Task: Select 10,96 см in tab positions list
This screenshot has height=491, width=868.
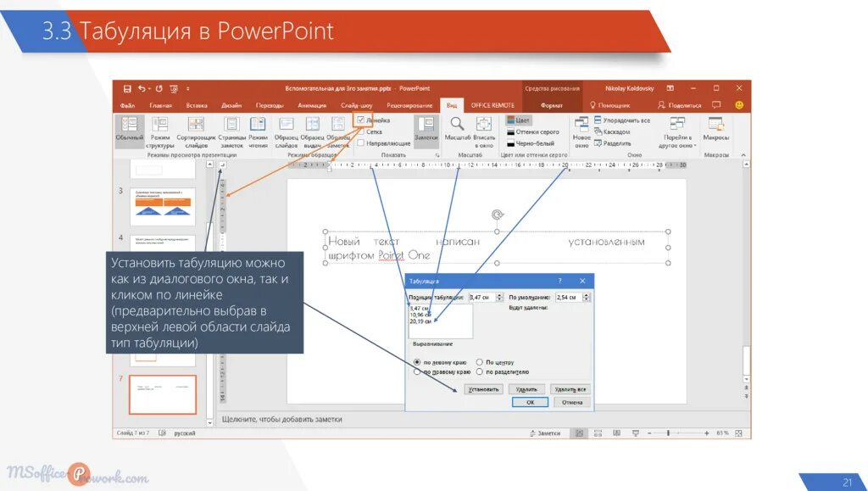Action: pyautogui.click(x=420, y=315)
